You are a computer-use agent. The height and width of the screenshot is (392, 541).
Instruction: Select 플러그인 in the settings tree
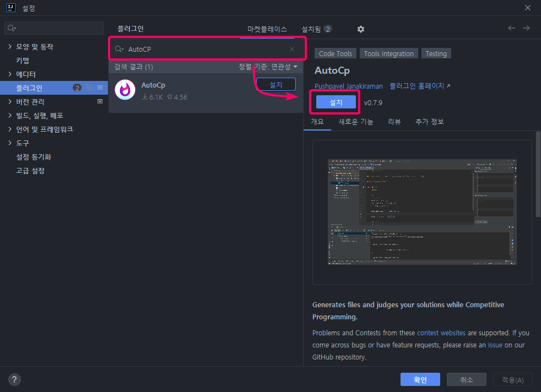[54, 88]
